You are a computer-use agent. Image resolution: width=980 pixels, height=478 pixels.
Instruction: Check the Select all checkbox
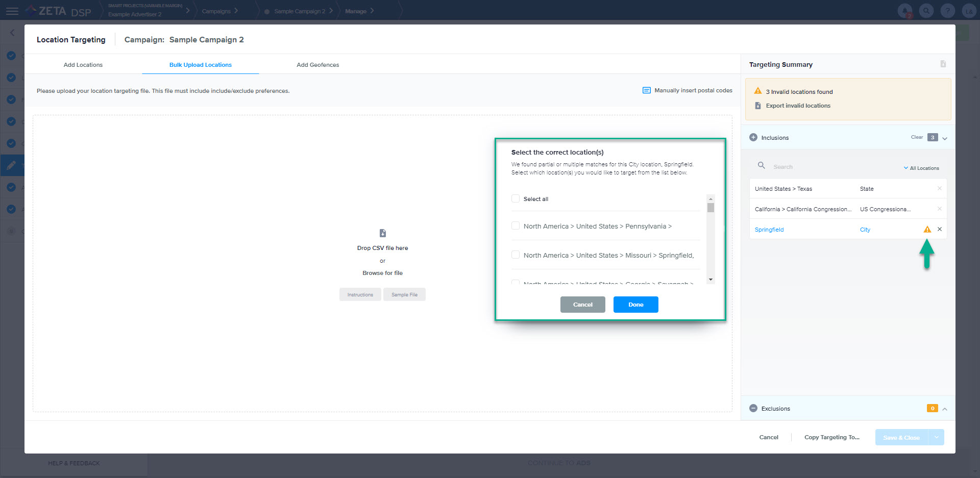click(x=516, y=198)
